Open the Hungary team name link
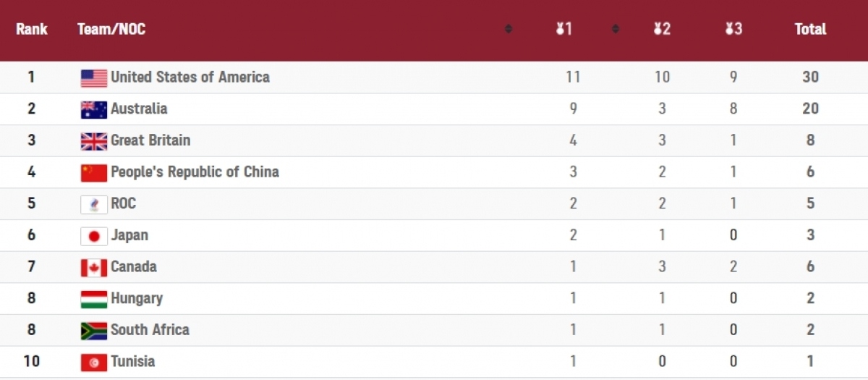Image resolution: width=868 pixels, height=380 pixels. (x=137, y=298)
